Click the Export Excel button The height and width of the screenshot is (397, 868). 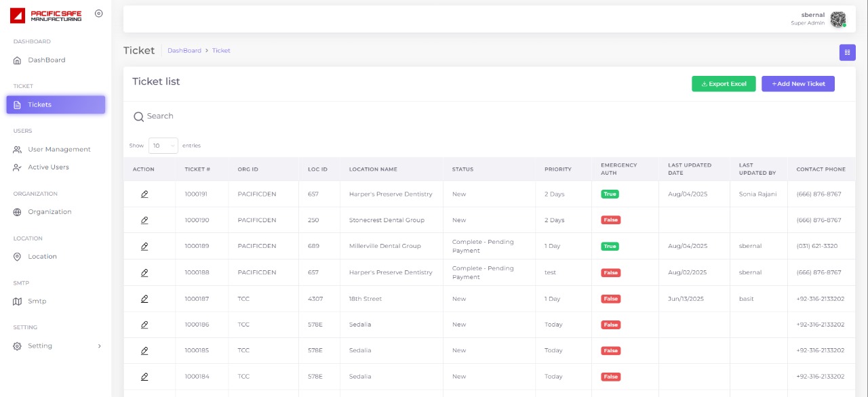(x=724, y=84)
